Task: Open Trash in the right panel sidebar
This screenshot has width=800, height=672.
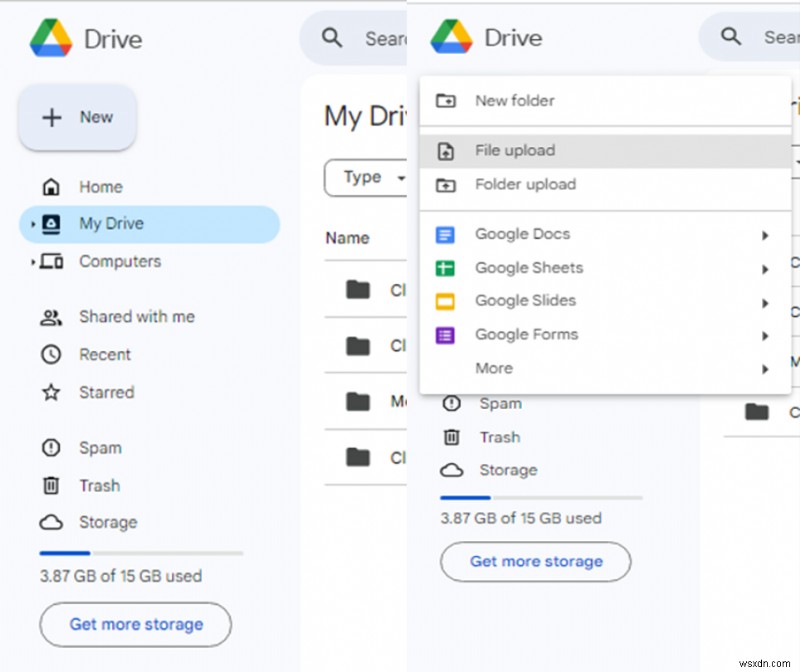Action: click(x=481, y=437)
